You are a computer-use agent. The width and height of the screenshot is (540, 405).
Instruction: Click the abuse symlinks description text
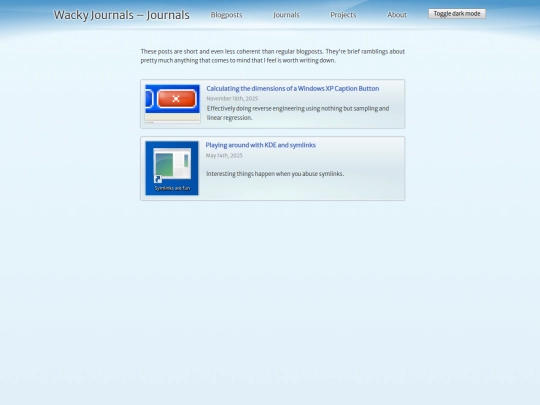(x=275, y=174)
